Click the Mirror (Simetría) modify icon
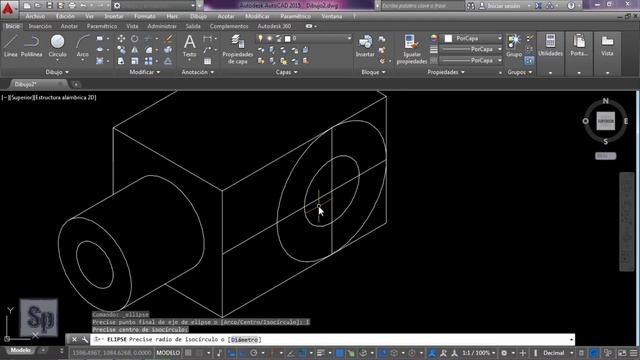 click(135, 50)
